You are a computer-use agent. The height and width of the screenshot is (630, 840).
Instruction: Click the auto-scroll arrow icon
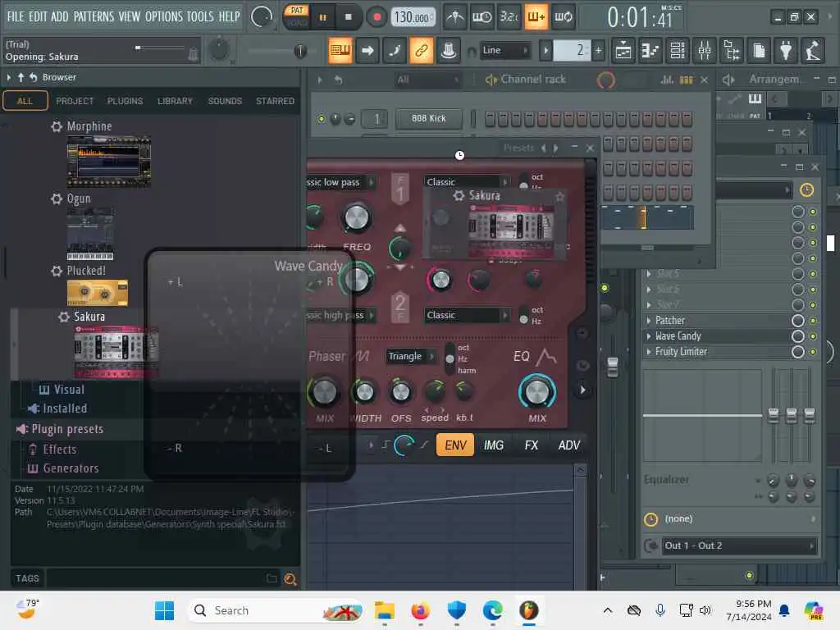367,50
